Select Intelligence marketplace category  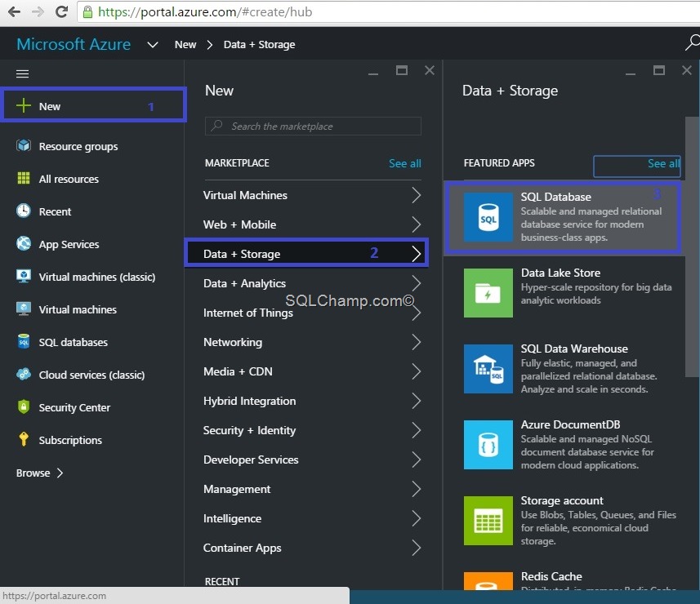click(312, 518)
